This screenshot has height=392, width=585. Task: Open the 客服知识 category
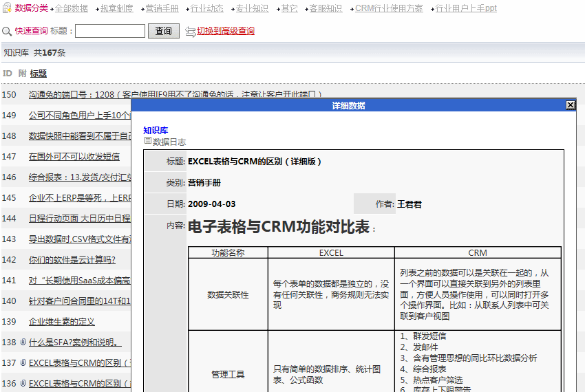326,8
